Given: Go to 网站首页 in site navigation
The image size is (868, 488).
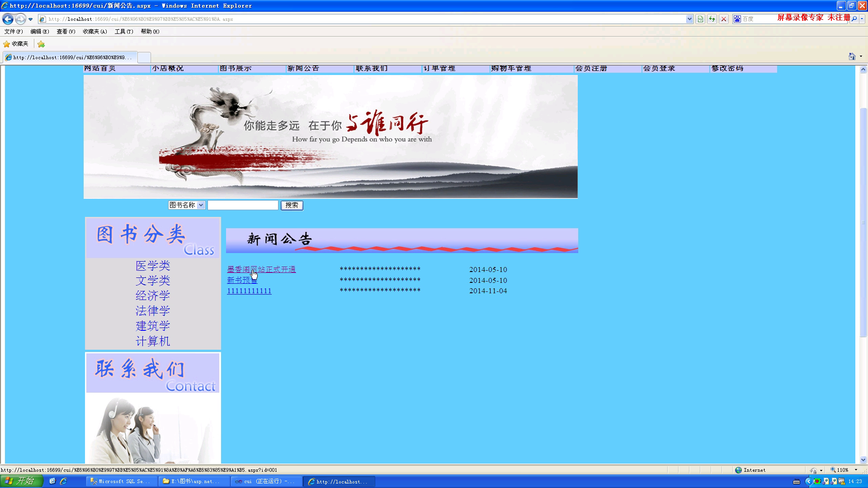Looking at the screenshot, I should pos(100,69).
